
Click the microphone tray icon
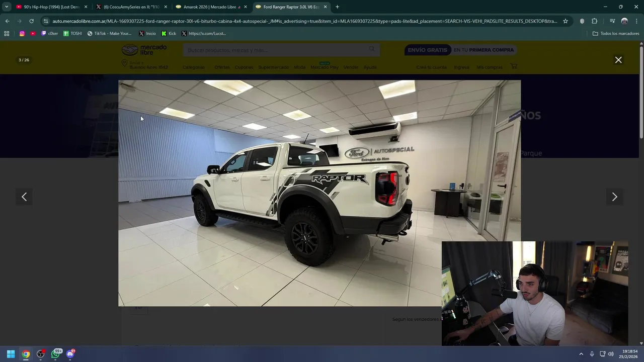click(x=592, y=354)
